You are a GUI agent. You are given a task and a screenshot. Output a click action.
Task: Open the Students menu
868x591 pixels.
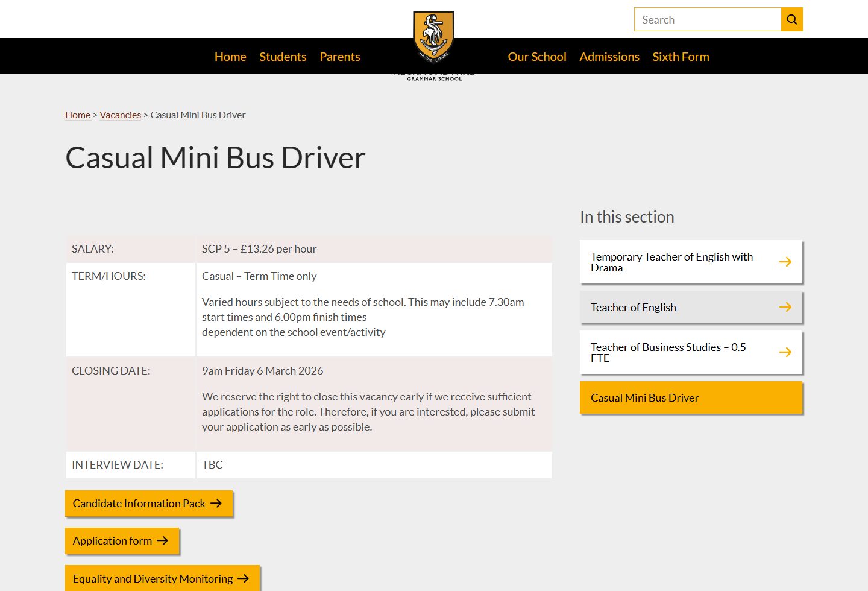283,56
